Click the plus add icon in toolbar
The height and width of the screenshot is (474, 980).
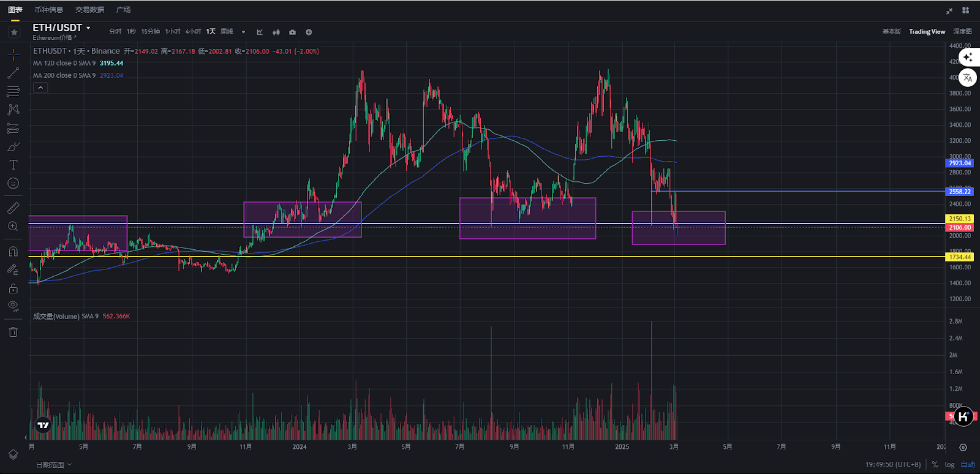click(309, 32)
